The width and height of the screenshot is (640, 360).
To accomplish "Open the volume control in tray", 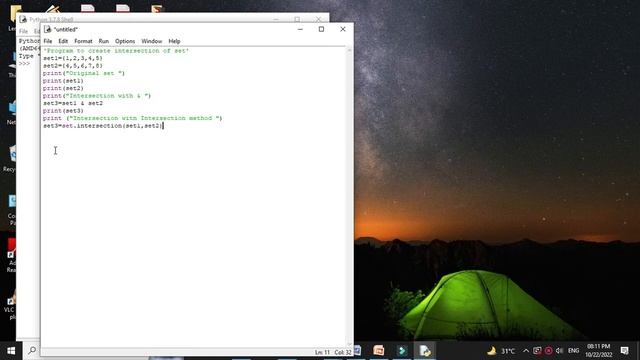I will (560, 351).
